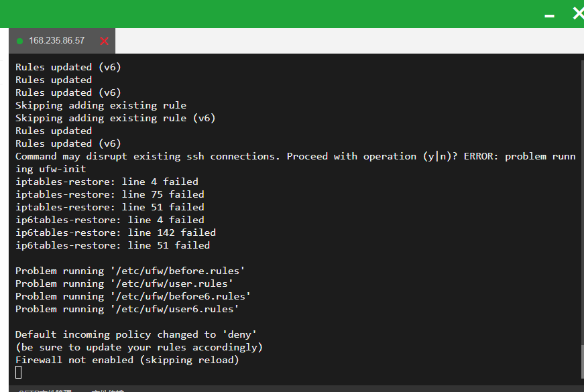Viewport: 584px width, 392px height.
Task: Click the empty tab bar area
Action: pyautogui.click(x=349, y=41)
